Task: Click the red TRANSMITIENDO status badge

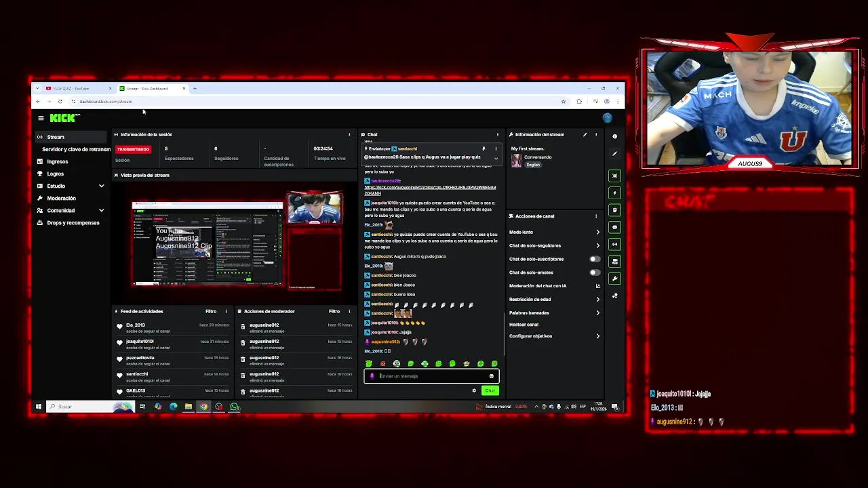Action: coord(133,149)
